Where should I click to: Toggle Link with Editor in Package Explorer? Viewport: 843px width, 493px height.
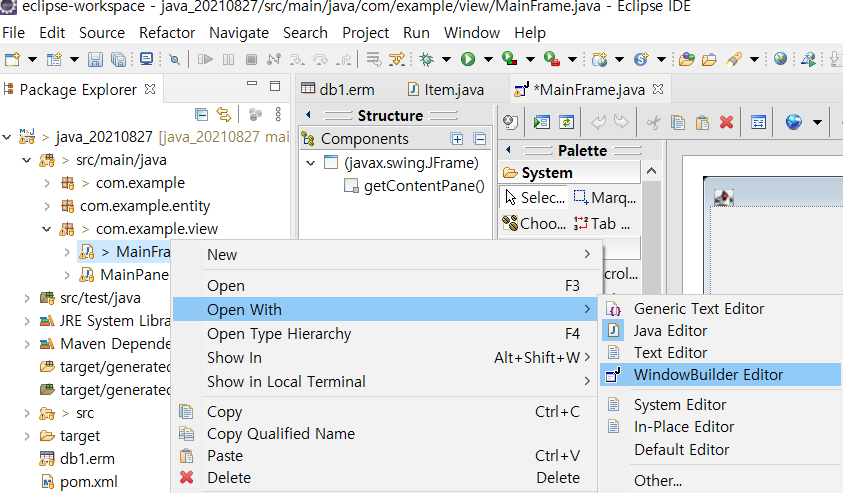(224, 114)
